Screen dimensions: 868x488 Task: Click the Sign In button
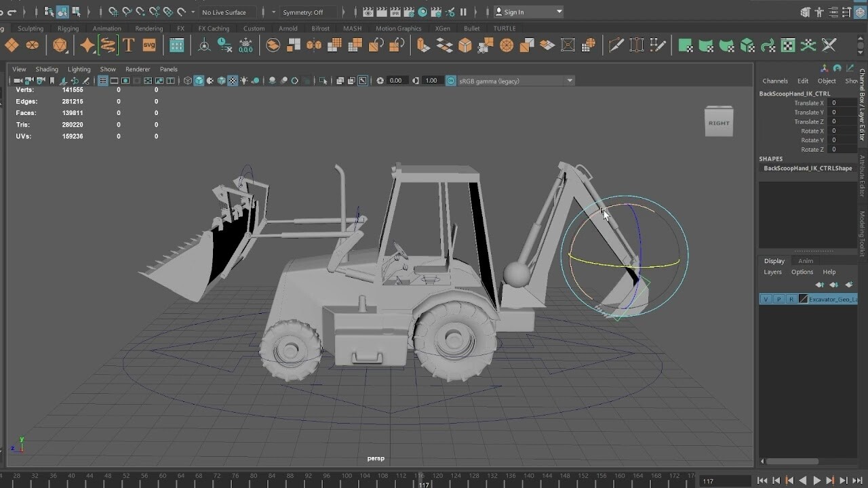pos(528,12)
